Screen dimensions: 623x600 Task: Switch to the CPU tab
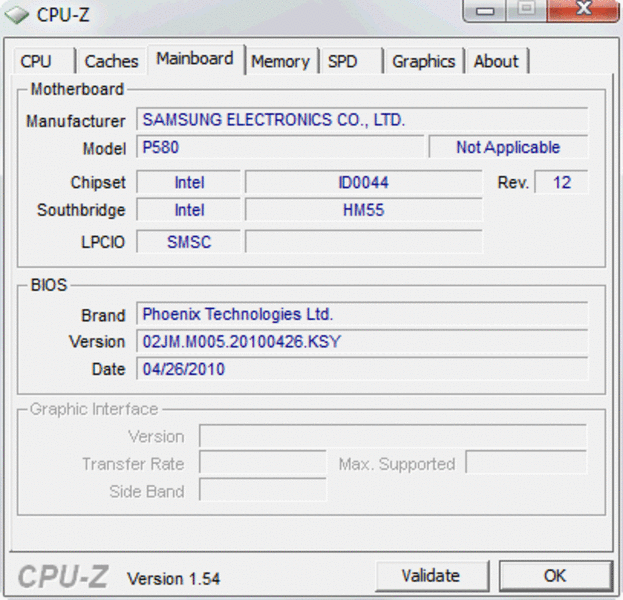pos(44,61)
